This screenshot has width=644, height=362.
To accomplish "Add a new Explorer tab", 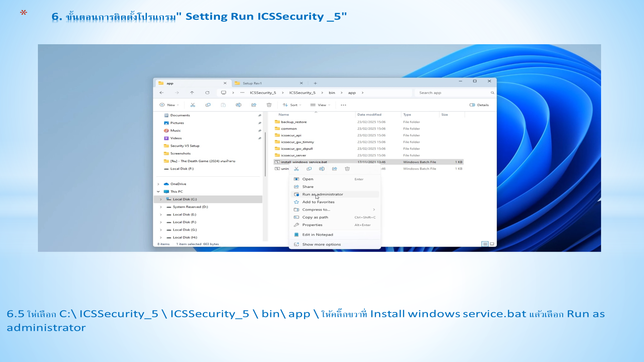I will coord(315,83).
